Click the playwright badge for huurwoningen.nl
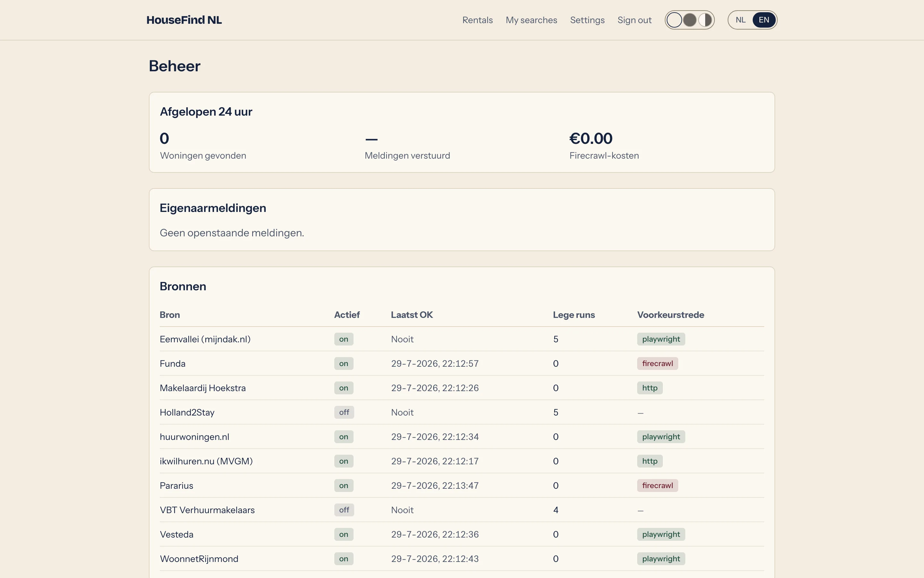 (661, 437)
